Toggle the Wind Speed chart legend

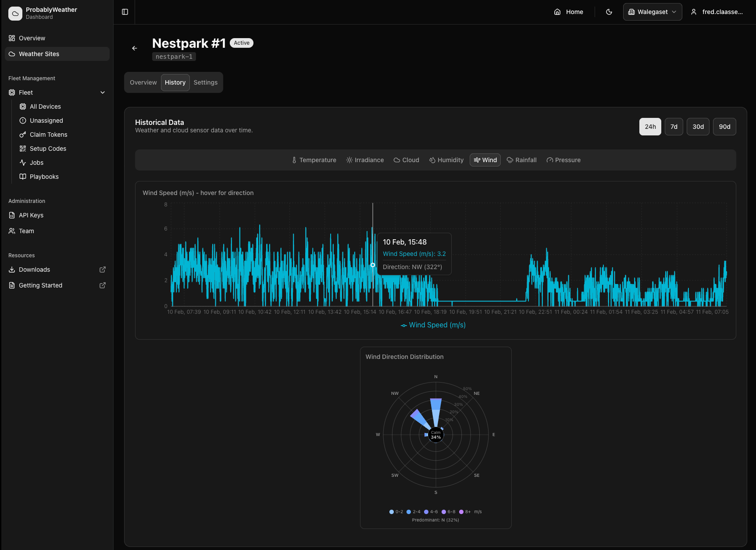coord(433,325)
